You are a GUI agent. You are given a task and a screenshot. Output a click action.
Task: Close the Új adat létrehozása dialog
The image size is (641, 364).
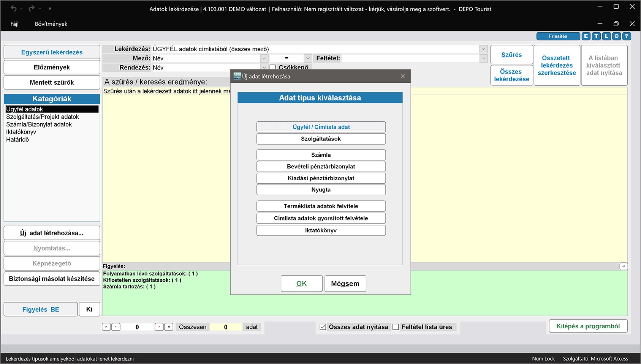[402, 76]
